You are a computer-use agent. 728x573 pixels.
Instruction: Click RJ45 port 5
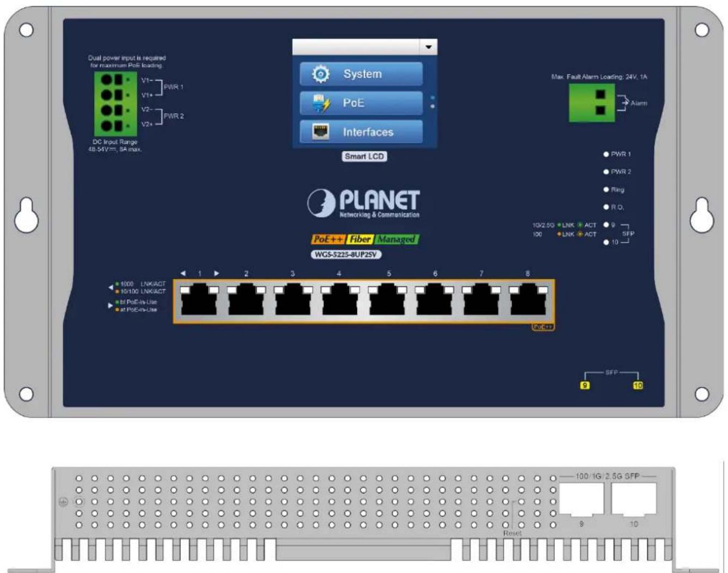[388, 300]
